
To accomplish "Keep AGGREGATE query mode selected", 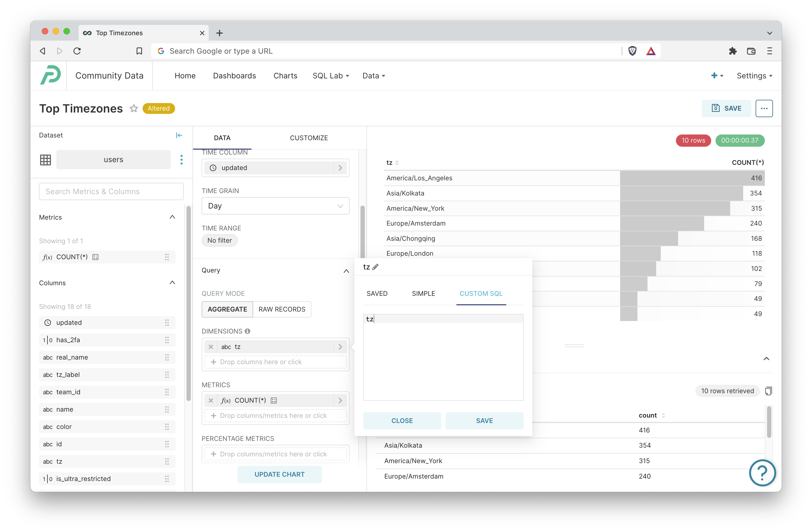I will click(x=227, y=309).
